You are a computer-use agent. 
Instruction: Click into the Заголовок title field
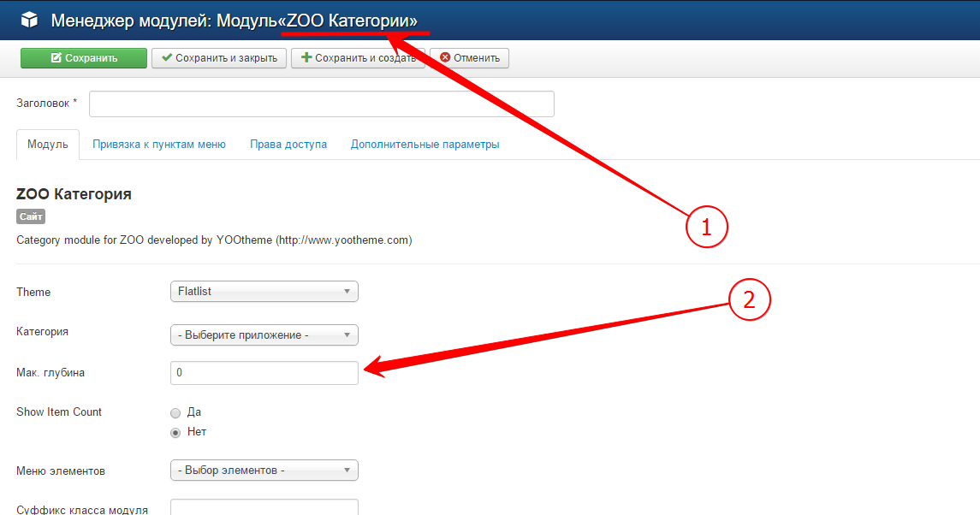[x=321, y=104]
